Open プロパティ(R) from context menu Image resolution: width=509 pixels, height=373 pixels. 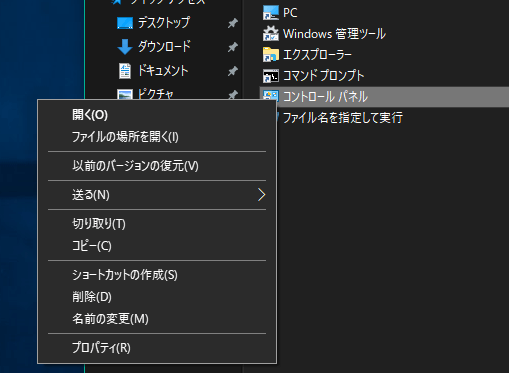pos(157,348)
